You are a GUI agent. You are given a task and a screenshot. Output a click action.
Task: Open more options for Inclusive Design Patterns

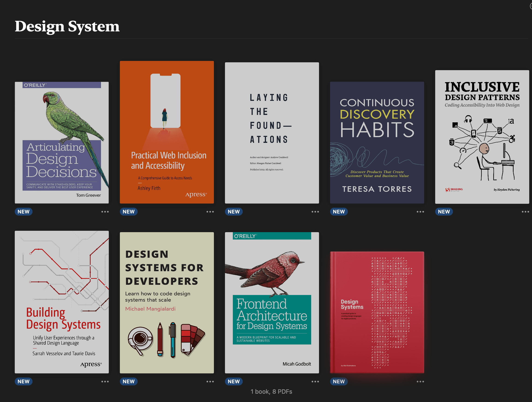tap(525, 212)
